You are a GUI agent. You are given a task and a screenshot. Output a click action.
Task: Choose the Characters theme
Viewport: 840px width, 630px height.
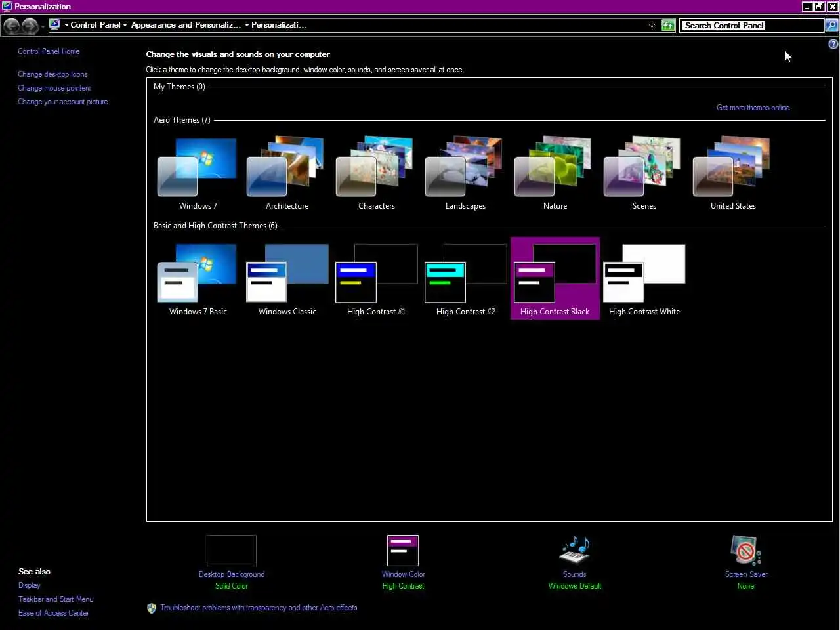click(x=376, y=173)
